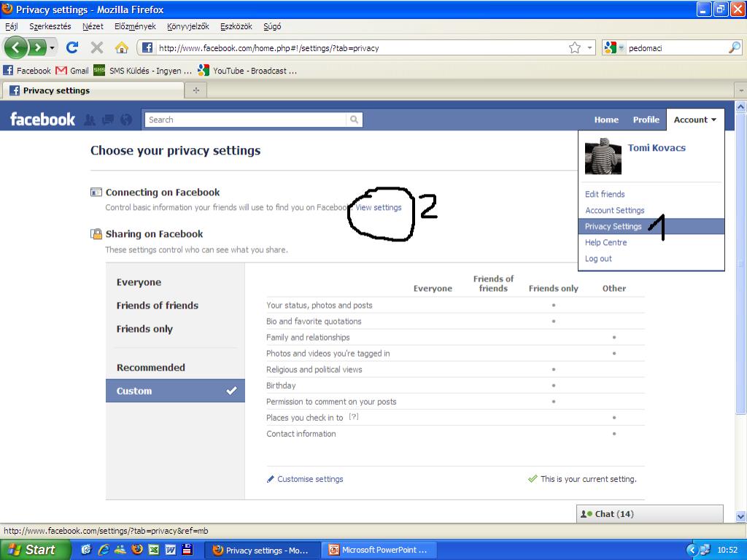Click the View settings link

pos(378,207)
